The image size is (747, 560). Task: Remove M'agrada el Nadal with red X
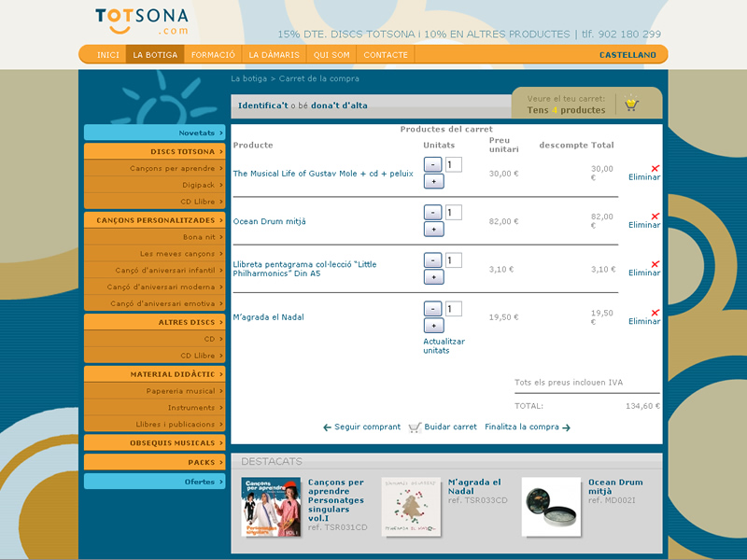pyautogui.click(x=655, y=313)
